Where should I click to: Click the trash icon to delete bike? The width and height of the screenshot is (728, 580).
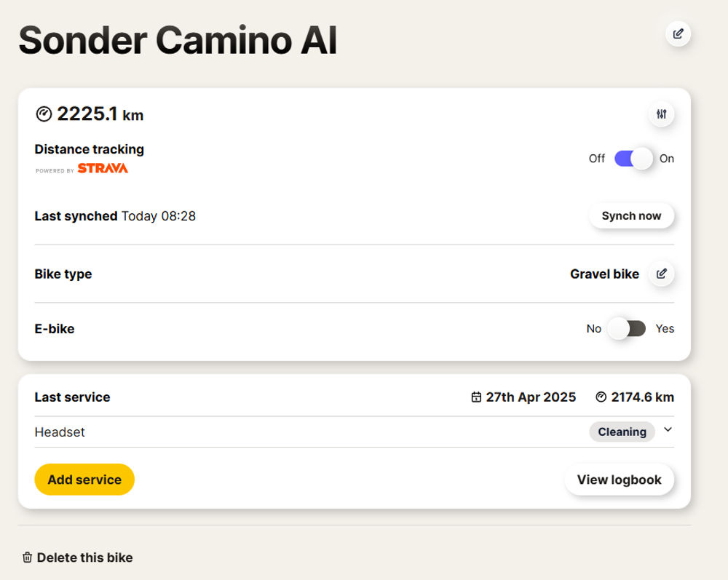(28, 557)
